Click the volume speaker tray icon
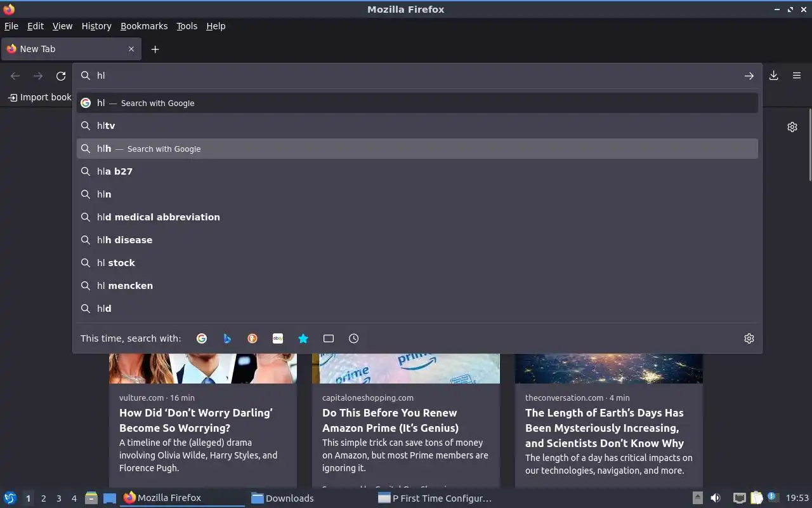812x508 pixels. click(716, 498)
